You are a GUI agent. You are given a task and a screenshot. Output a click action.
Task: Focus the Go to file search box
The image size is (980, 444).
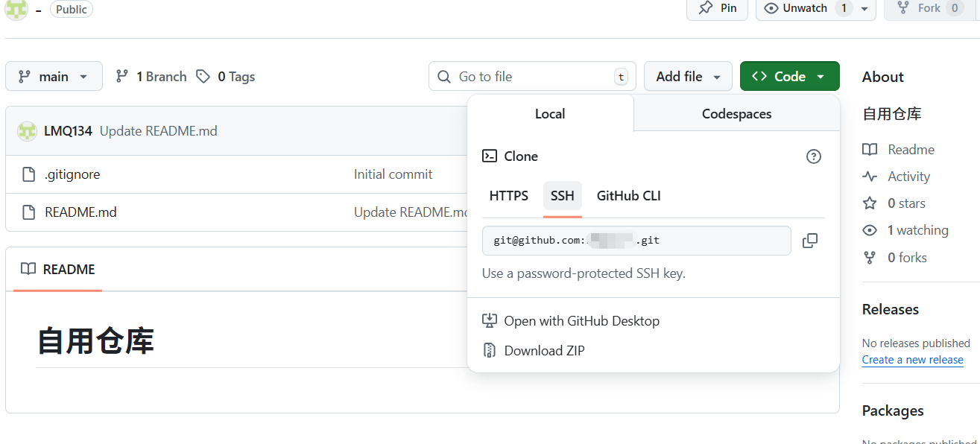(x=532, y=76)
